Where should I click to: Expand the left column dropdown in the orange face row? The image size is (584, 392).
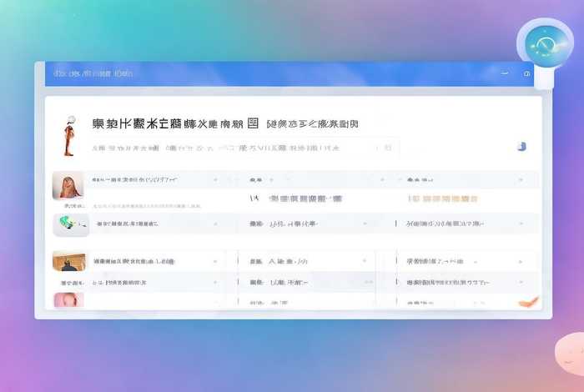pyautogui.click(x=215, y=180)
